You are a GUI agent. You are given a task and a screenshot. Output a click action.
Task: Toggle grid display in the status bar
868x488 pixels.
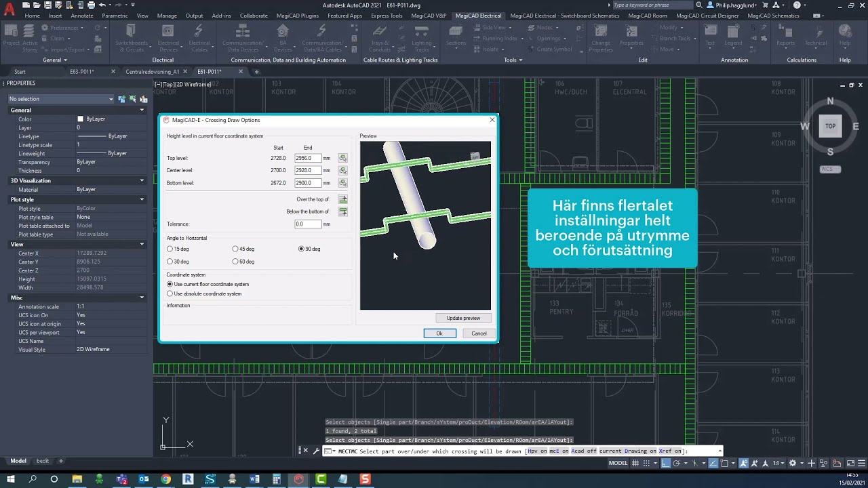636,463
